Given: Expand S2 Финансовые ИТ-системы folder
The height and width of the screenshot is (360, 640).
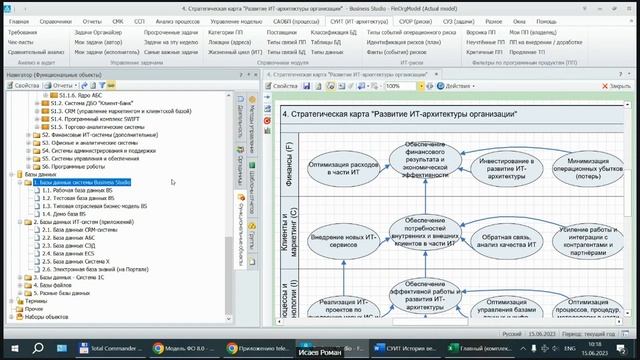Looking at the screenshot, I should tap(29, 135).
